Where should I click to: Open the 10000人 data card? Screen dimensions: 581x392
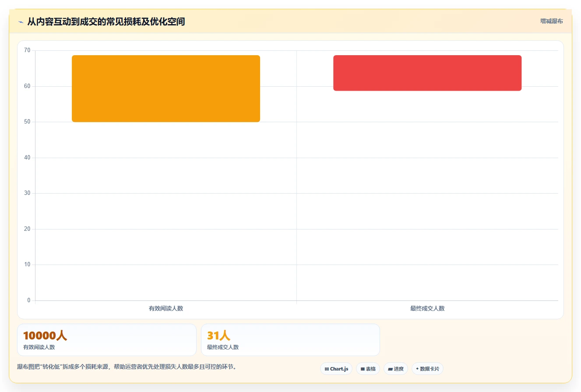[x=107, y=340]
